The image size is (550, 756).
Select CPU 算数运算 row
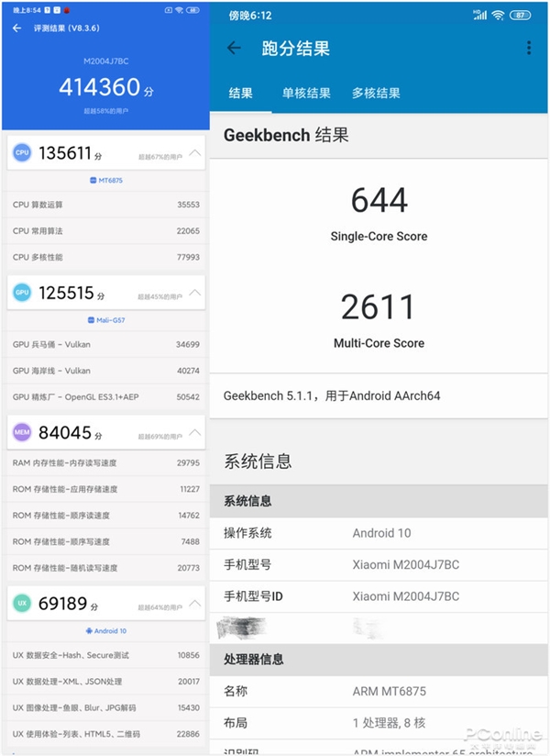[106, 205]
